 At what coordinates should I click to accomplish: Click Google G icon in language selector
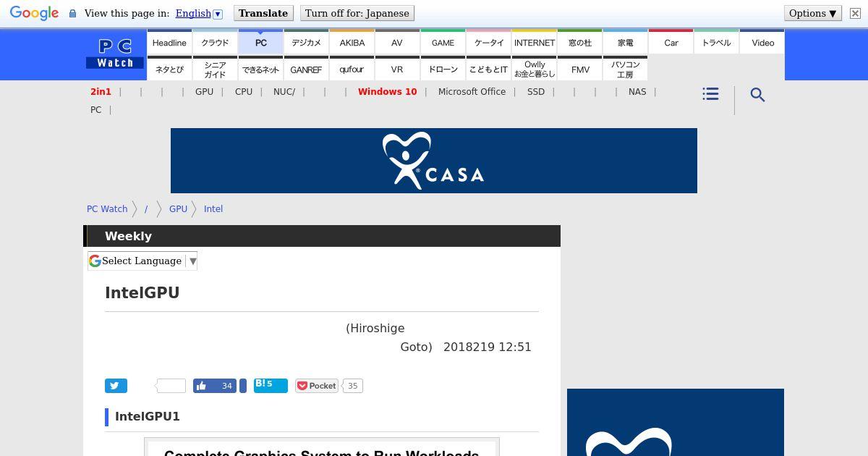[95, 261]
